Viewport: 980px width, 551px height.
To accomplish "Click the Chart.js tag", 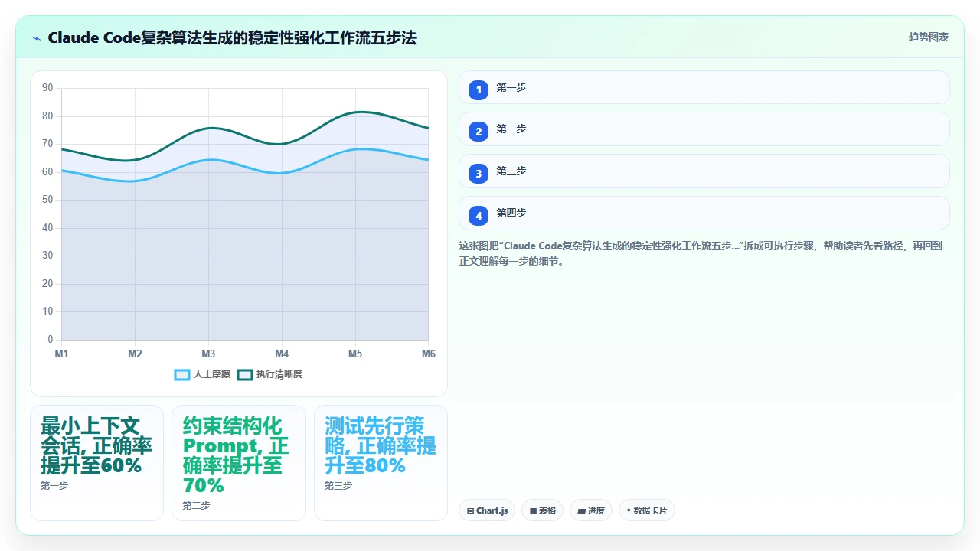I will click(x=487, y=510).
